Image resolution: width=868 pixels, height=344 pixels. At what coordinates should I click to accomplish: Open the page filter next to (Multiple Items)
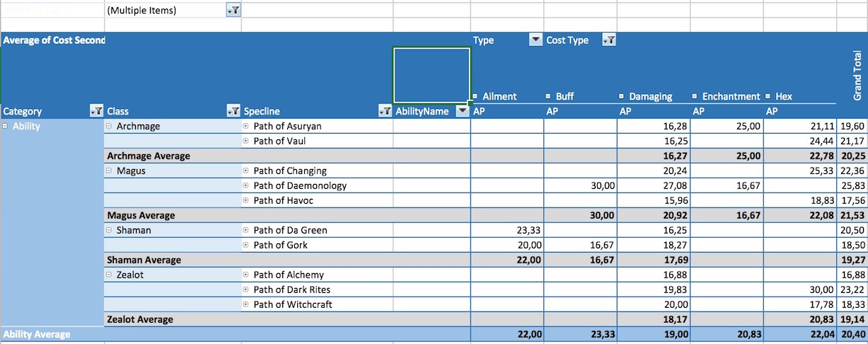click(233, 11)
